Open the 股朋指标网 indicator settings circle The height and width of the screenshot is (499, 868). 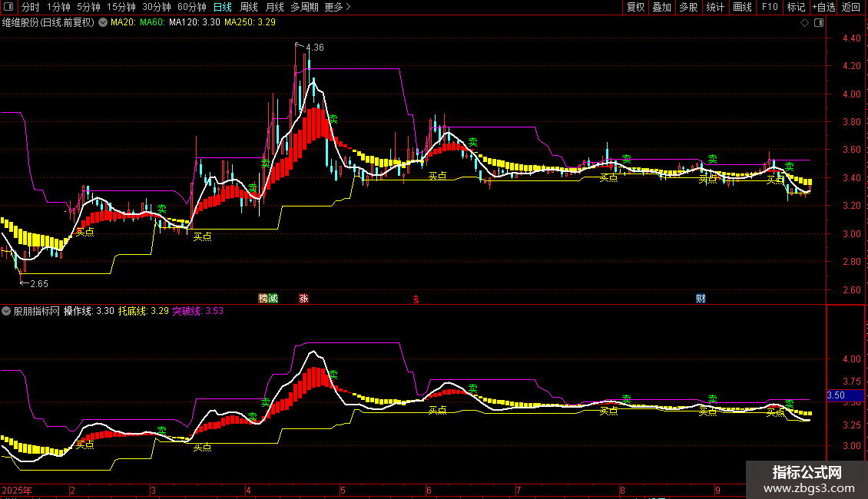tap(6, 311)
